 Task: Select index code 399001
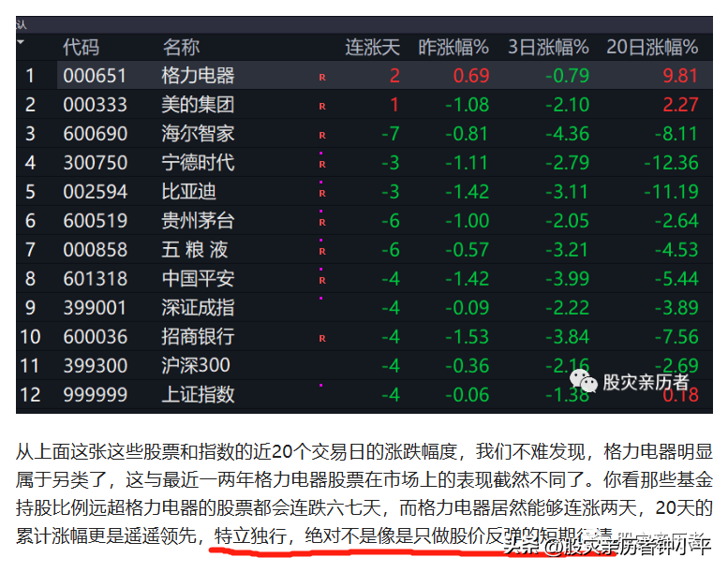pos(95,308)
